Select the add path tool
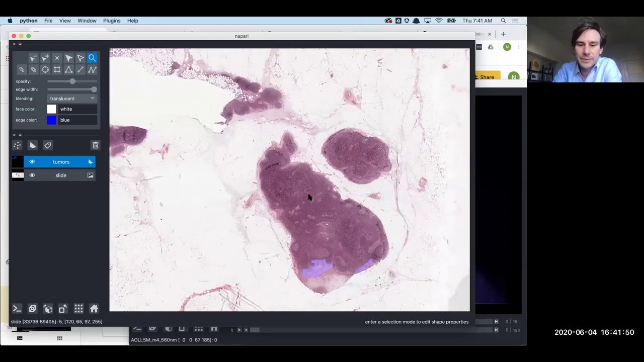The width and height of the screenshot is (644, 362). (92, 70)
